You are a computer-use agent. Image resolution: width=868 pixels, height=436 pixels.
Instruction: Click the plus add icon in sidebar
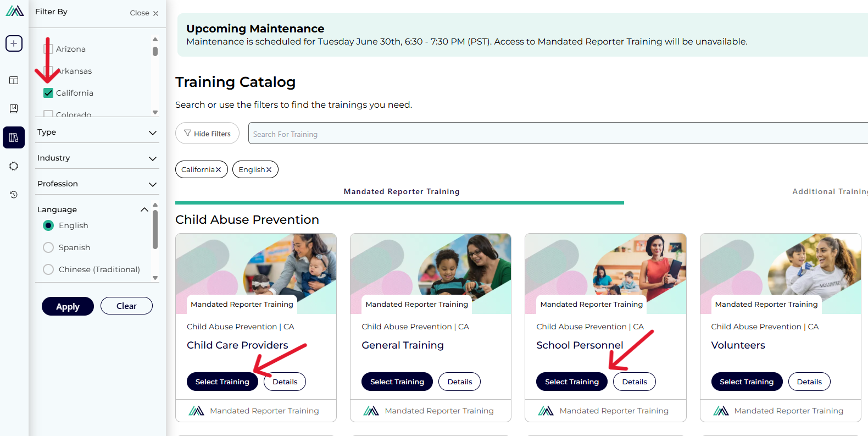14,43
